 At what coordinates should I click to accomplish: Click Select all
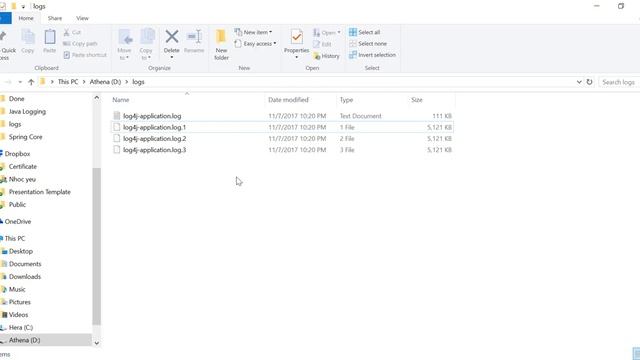click(364, 32)
